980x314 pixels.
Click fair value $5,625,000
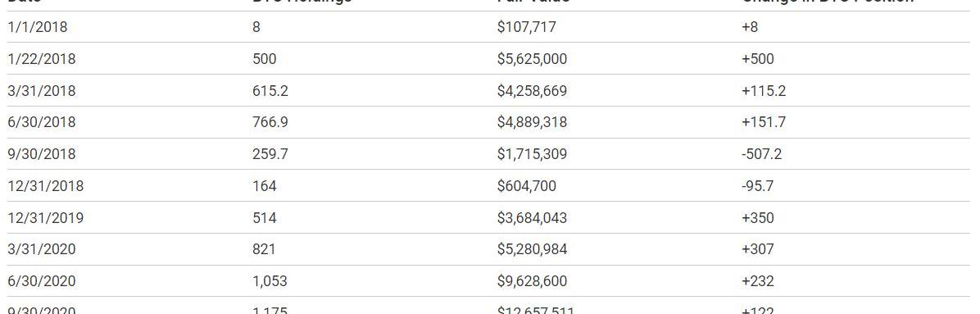(x=532, y=59)
